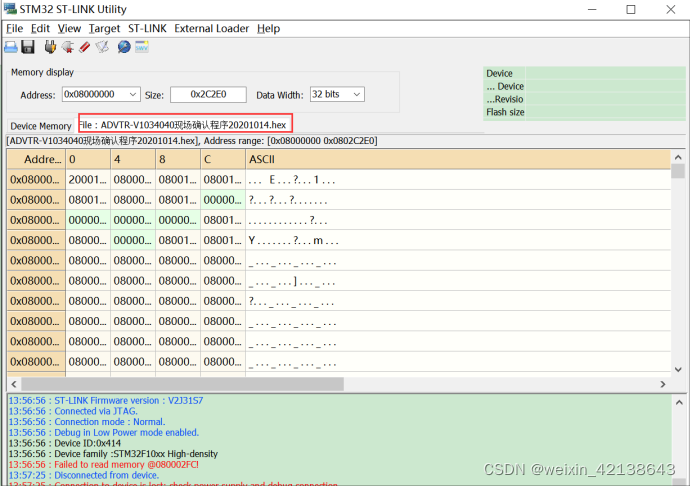Click the memory grid's horizontal scrollbar right arrow

click(663, 384)
